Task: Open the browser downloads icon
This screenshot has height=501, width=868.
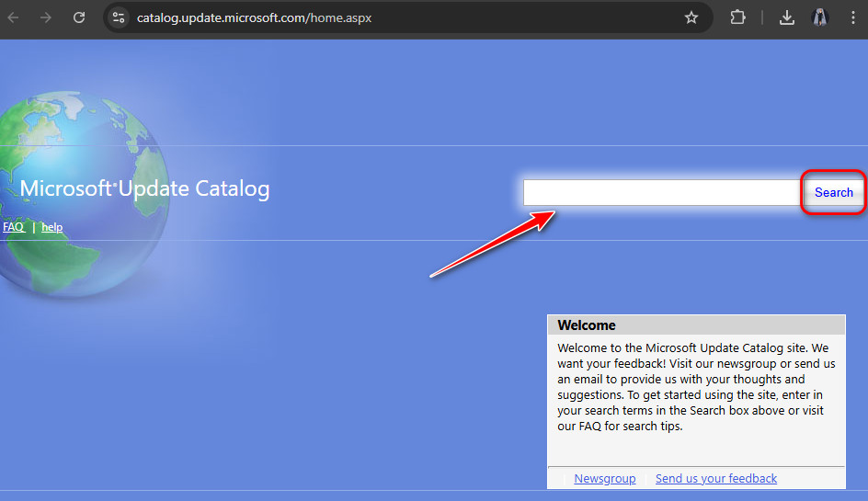Action: click(x=787, y=17)
